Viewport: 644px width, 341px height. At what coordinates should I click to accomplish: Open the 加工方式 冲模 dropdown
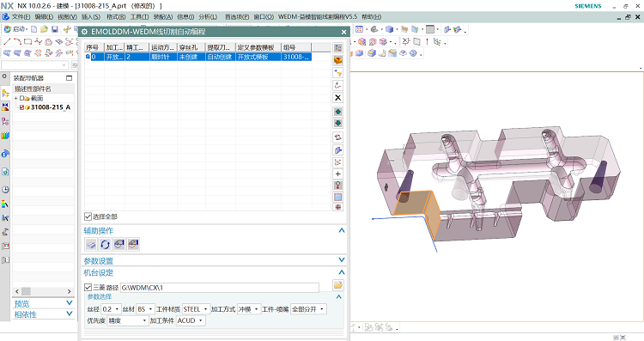point(249,309)
